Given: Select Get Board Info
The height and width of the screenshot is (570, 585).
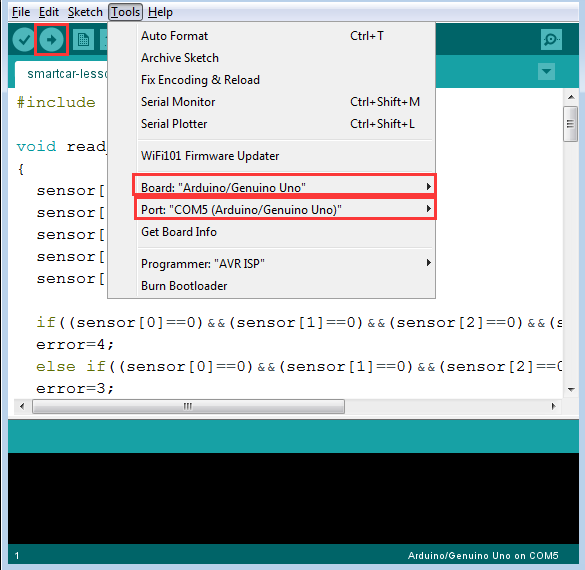Looking at the screenshot, I should click(271, 232).
